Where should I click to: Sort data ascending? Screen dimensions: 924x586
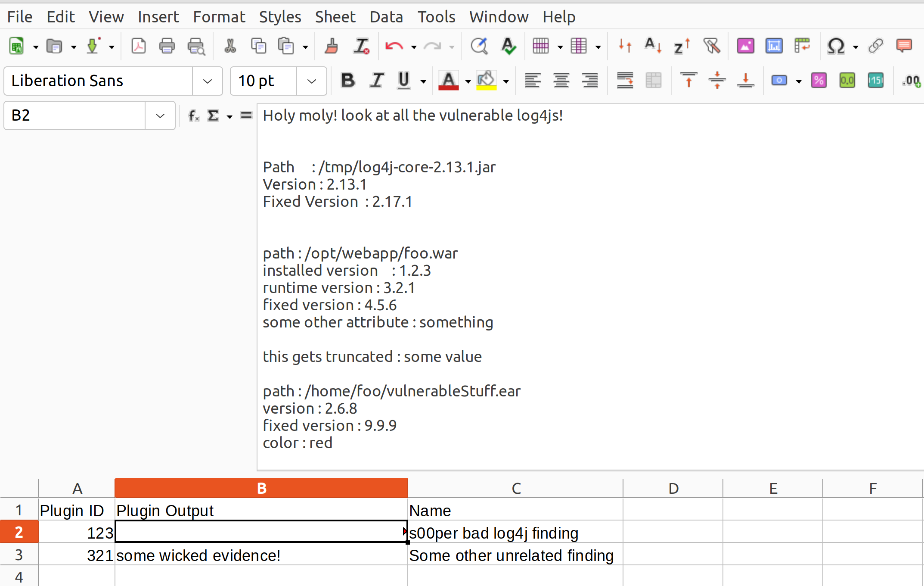pyautogui.click(x=652, y=46)
